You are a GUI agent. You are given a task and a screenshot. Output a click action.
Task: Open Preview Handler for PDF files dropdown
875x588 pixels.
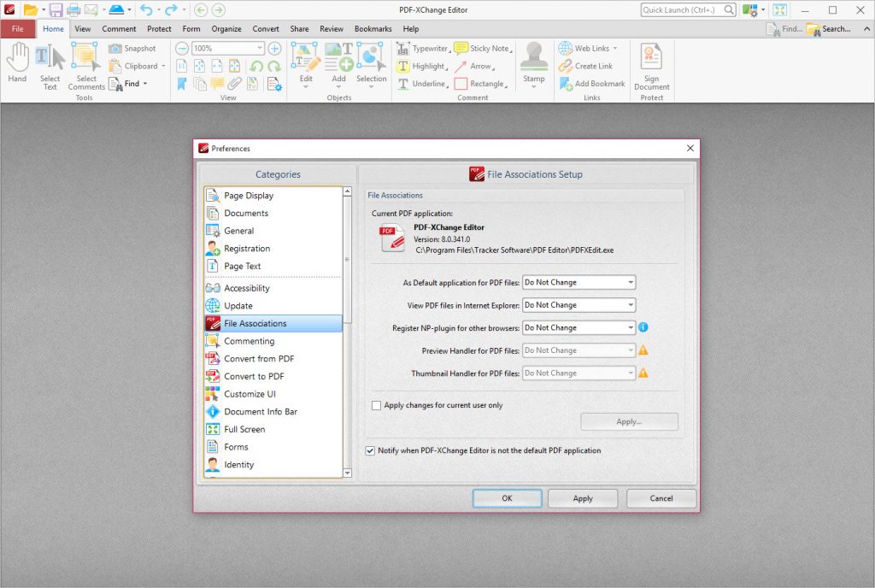pyautogui.click(x=578, y=350)
